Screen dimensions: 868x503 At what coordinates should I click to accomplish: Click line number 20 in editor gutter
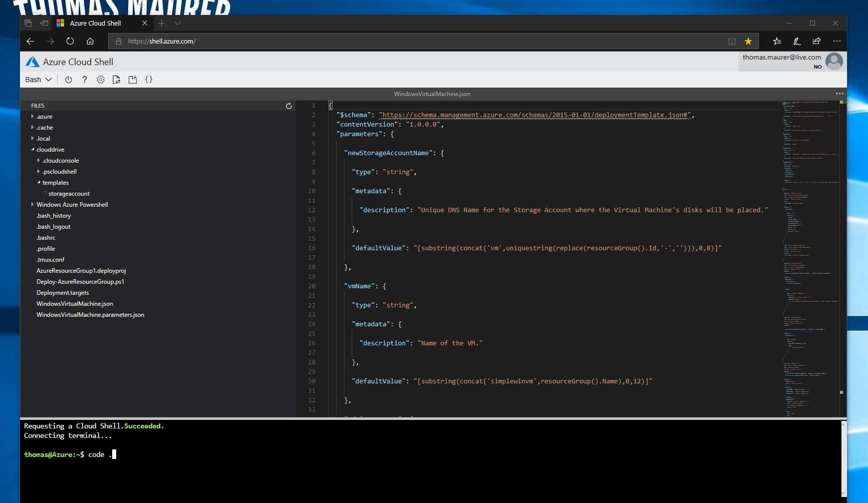click(312, 286)
